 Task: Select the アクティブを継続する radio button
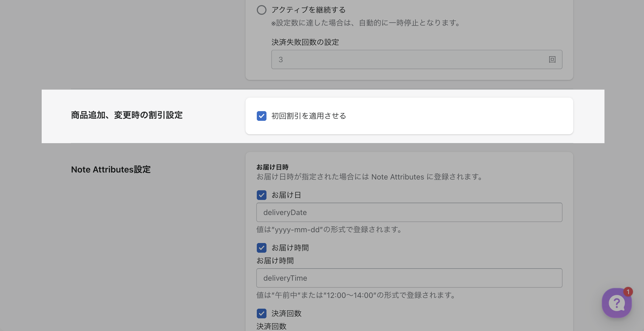[x=261, y=10]
